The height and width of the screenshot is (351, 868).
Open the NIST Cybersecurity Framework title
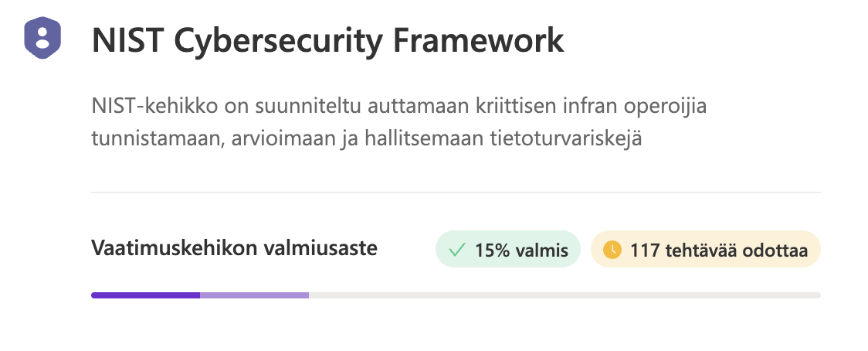tap(327, 40)
